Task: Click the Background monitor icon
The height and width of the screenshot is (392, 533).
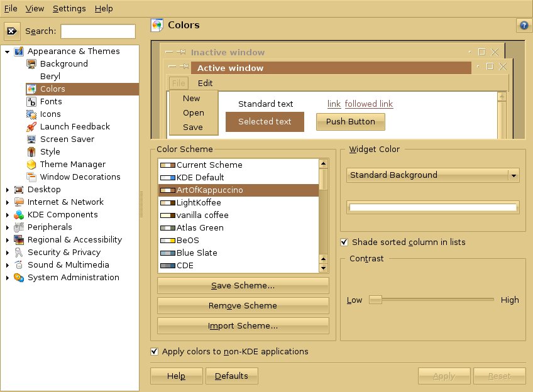Action: pyautogui.click(x=31, y=64)
